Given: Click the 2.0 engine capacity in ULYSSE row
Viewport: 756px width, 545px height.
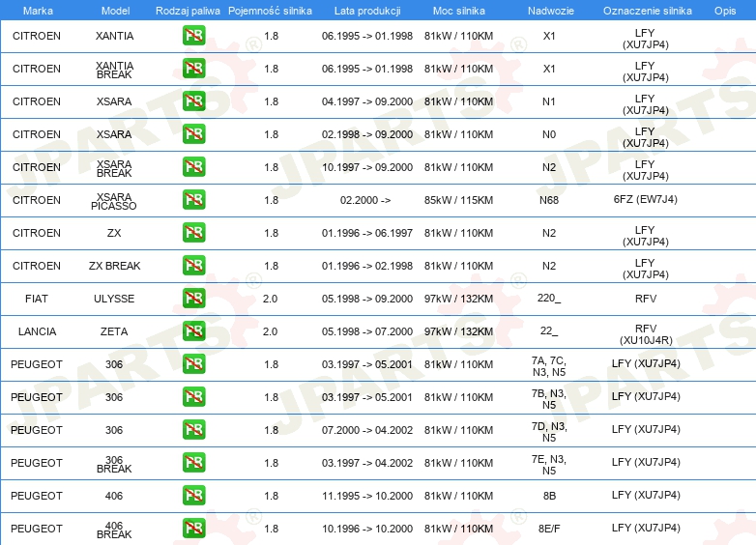Looking at the screenshot, I should [270, 299].
